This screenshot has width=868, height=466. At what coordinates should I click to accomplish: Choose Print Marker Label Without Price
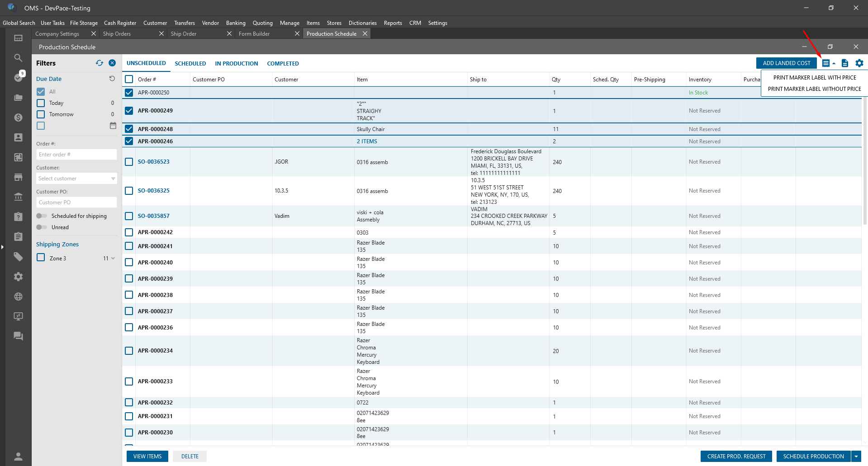tap(814, 89)
